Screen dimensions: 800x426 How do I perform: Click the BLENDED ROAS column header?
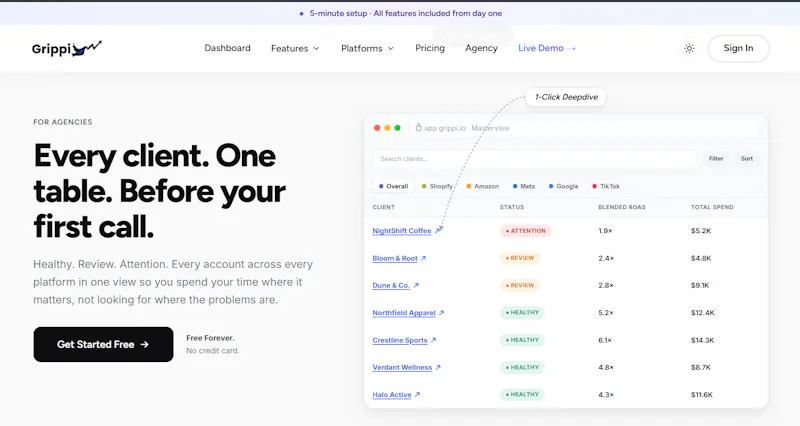(622, 207)
